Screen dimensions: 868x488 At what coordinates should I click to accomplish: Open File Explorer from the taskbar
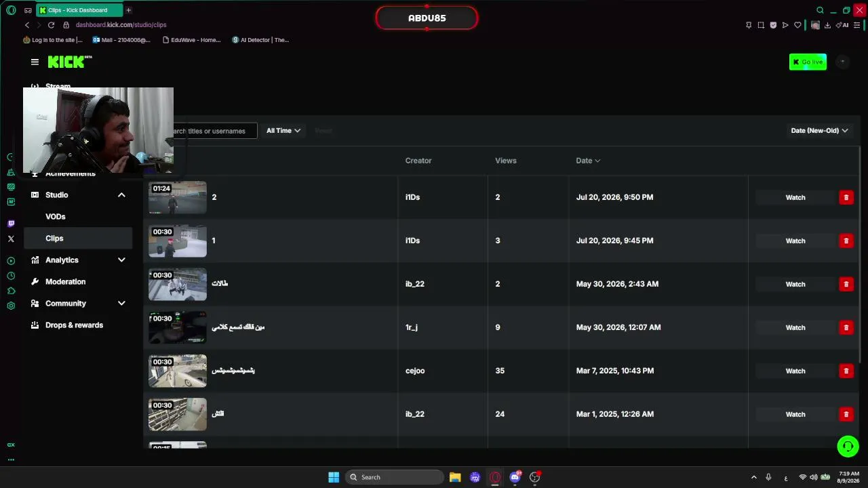tap(455, 477)
